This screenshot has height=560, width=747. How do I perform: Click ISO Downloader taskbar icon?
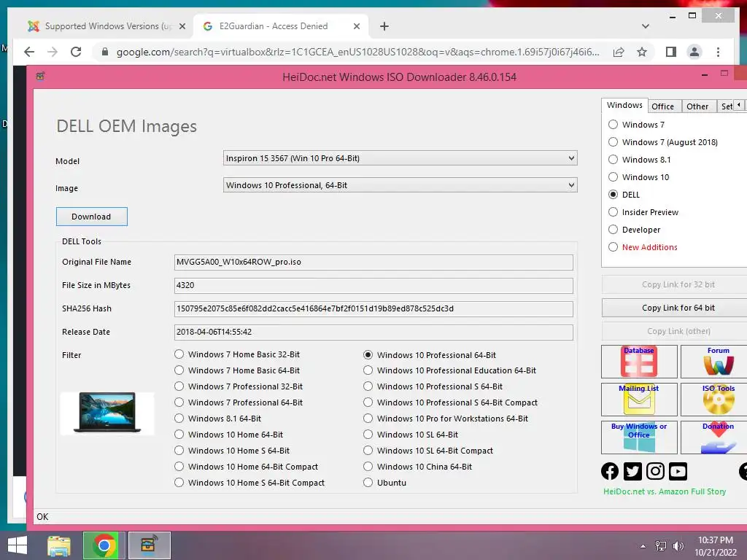[x=149, y=545]
